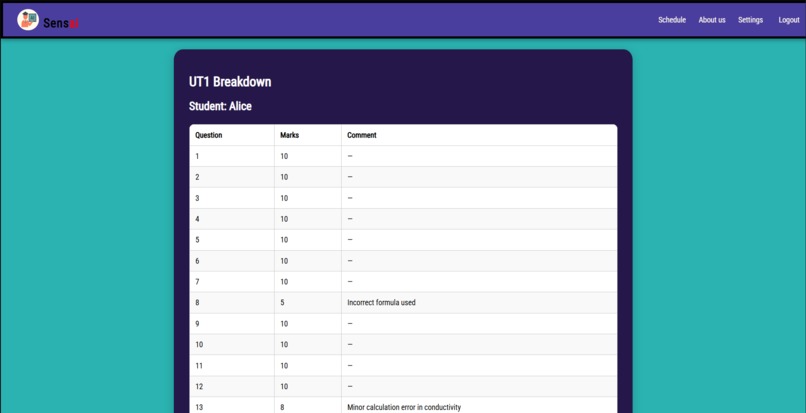Click question number 11 cell

pyautogui.click(x=232, y=366)
